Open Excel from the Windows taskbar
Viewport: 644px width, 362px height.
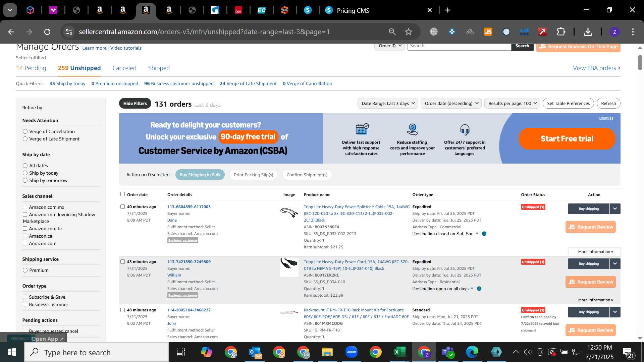399,352
